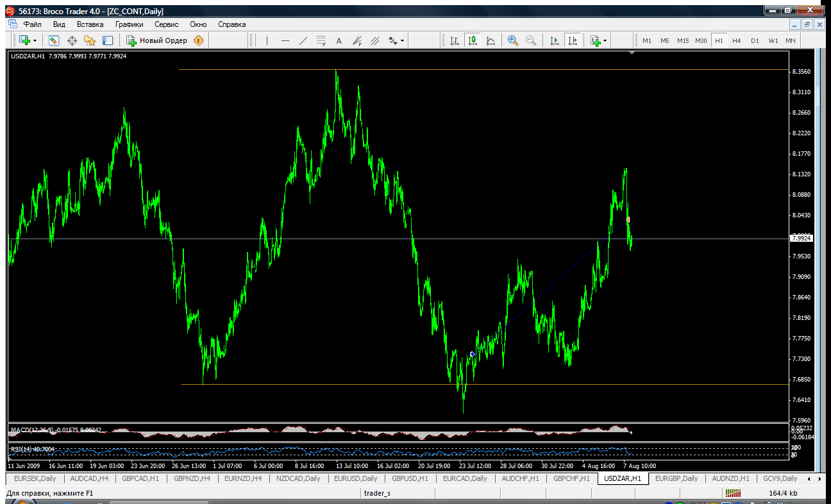Image resolution: width=831 pixels, height=504 pixels.
Task: Set timeframe to M30
Action: [x=701, y=40]
